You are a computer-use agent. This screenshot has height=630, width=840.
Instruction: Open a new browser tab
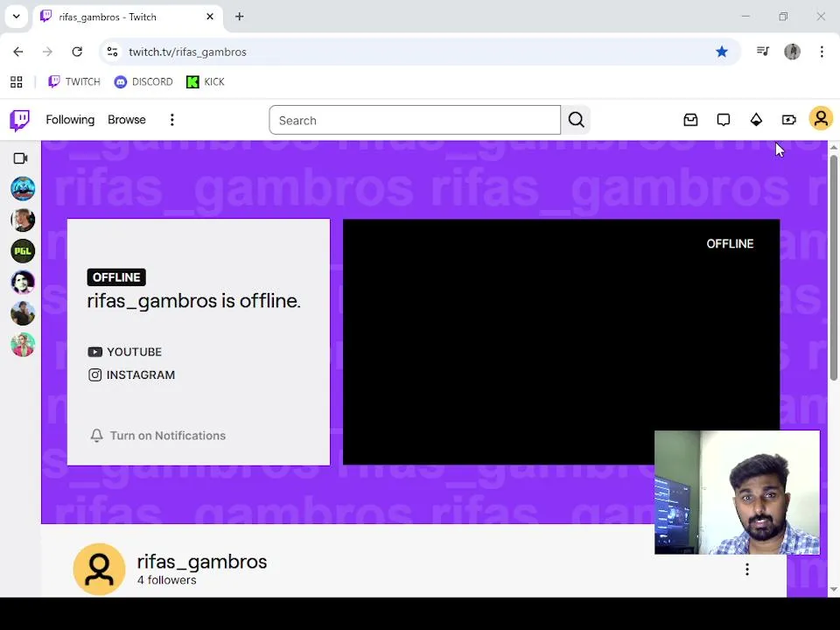coord(240,17)
